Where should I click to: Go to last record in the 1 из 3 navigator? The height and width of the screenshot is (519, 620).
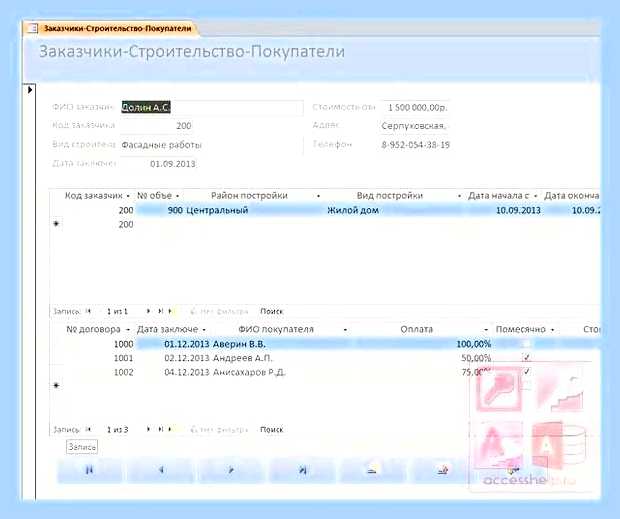click(x=160, y=429)
